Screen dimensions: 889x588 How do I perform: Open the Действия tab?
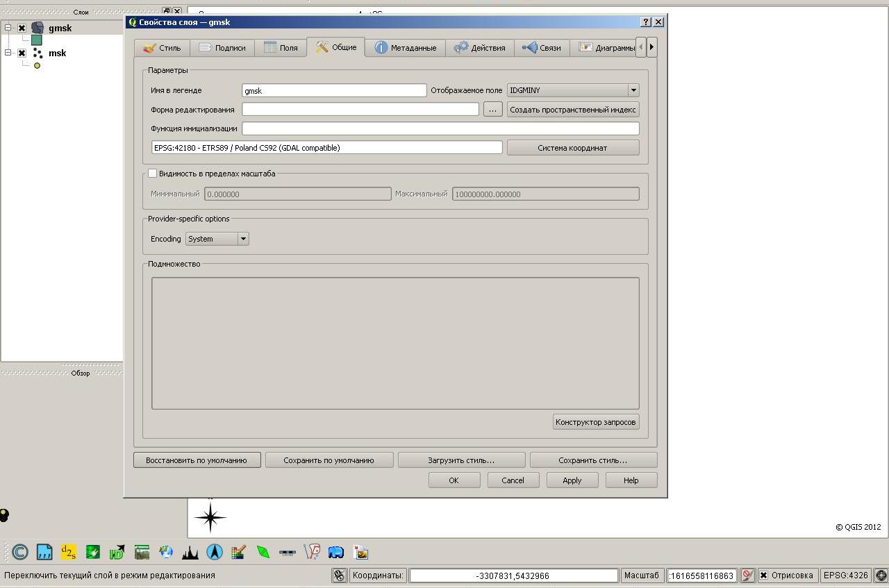click(x=479, y=48)
